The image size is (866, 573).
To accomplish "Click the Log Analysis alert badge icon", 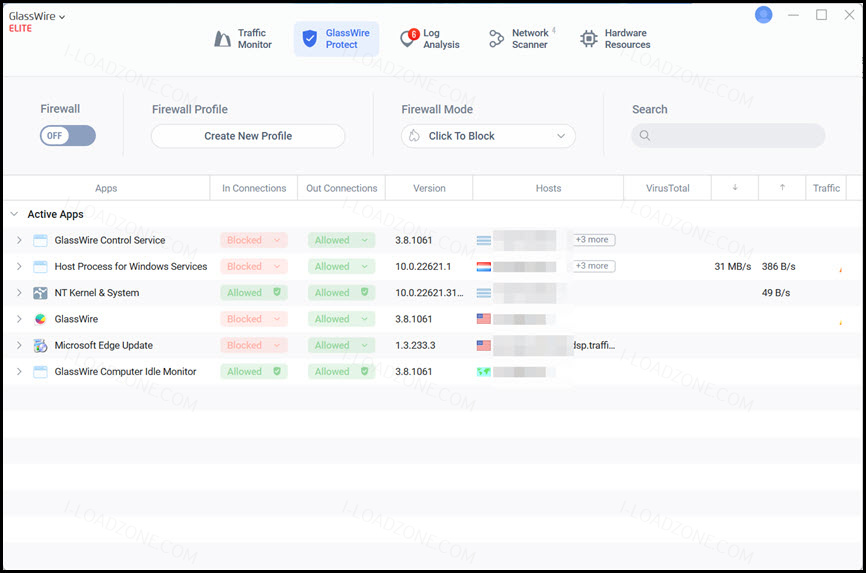I will coord(414,34).
